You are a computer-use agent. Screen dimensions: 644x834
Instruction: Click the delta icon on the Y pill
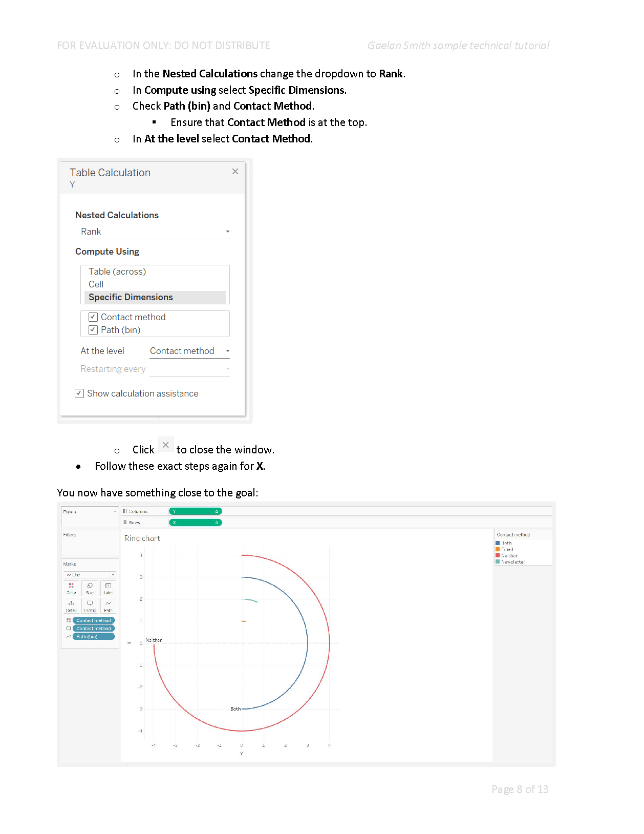pyautogui.click(x=217, y=511)
